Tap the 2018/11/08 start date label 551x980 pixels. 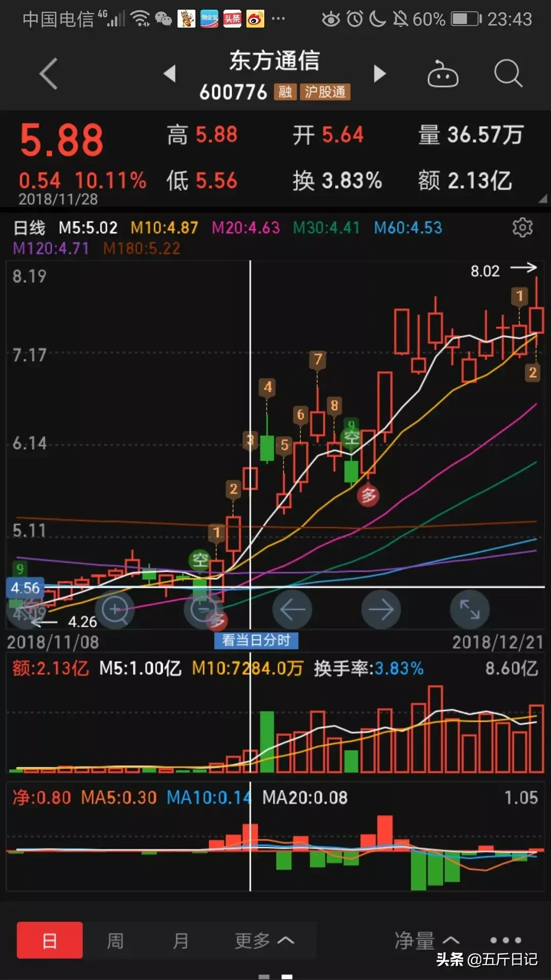coord(53,642)
